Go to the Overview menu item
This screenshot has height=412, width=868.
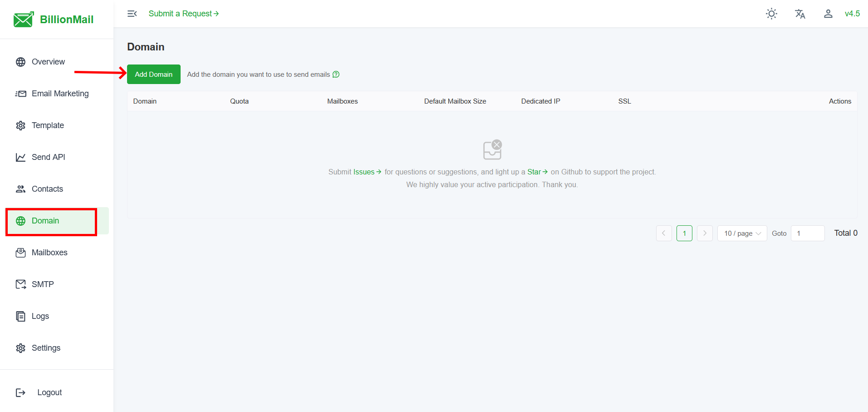pyautogui.click(x=48, y=62)
